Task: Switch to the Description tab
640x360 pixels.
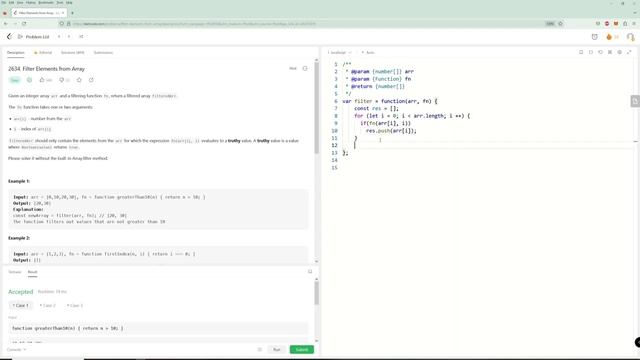Action: [x=16, y=53]
